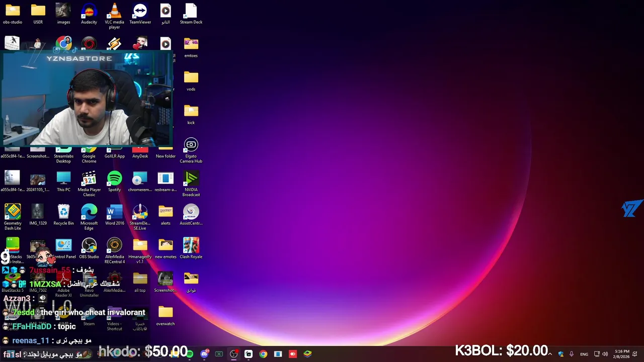Open the restream-a... desktop file
This screenshot has height=362, width=644.
(x=166, y=182)
